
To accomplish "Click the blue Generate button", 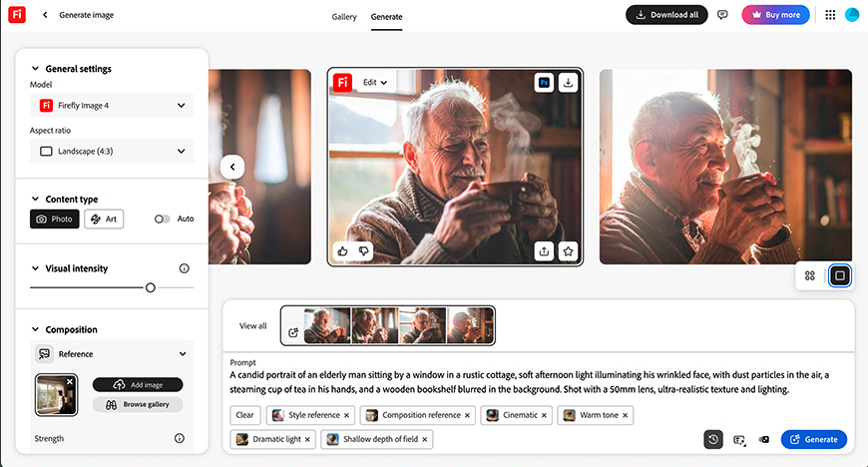I will pyautogui.click(x=814, y=439).
